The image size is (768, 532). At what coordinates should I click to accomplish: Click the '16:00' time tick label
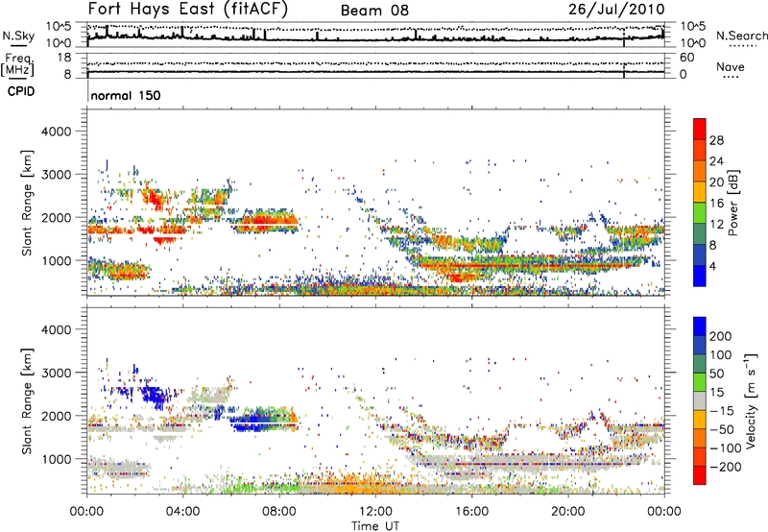pos(471,512)
